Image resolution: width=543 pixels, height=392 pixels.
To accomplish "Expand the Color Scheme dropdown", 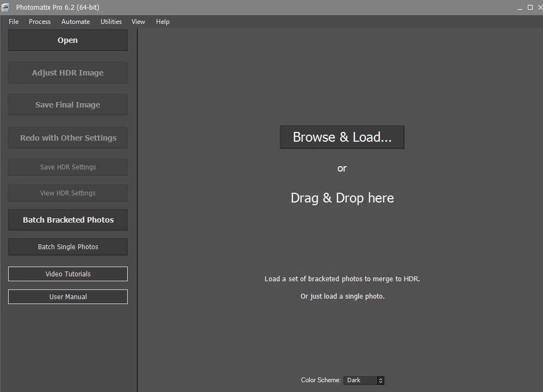I will tap(364, 380).
